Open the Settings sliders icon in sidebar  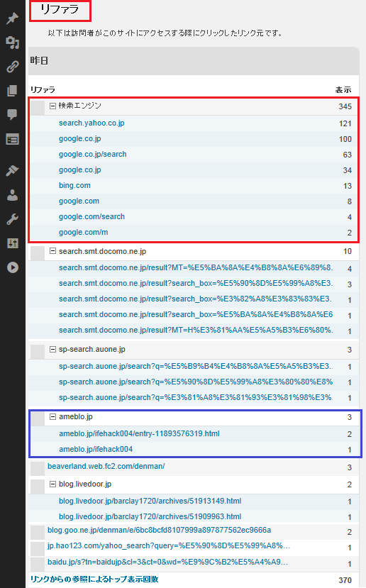[12, 243]
